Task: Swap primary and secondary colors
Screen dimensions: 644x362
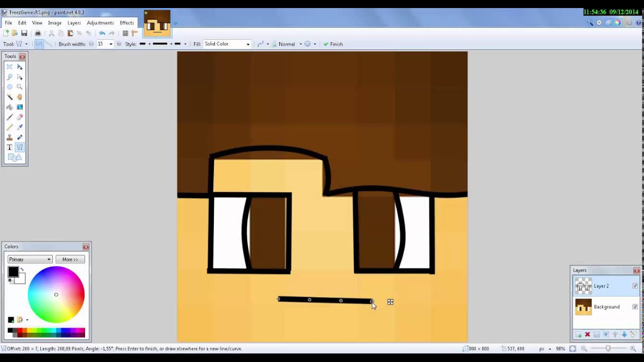Action: coord(22,269)
